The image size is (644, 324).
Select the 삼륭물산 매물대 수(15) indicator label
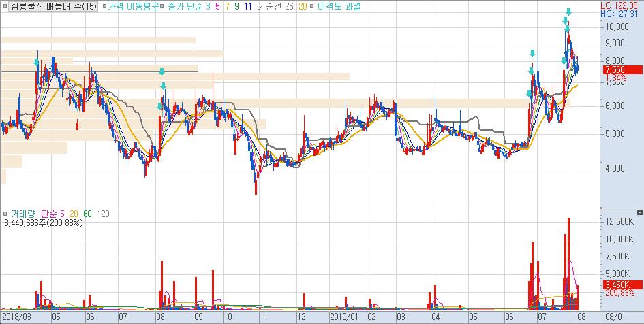(x=55, y=7)
